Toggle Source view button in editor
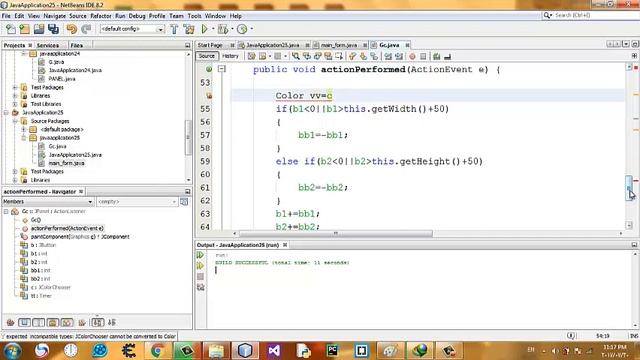 click(x=207, y=56)
